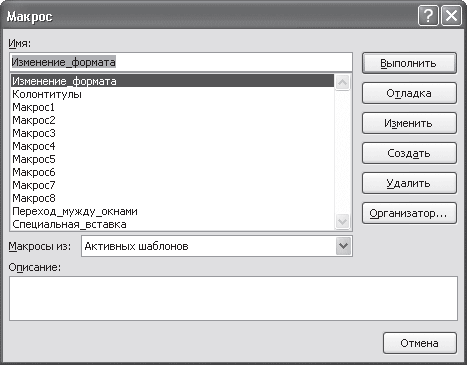Click inside the Описание text box
The image size is (467, 365).
pos(233,298)
